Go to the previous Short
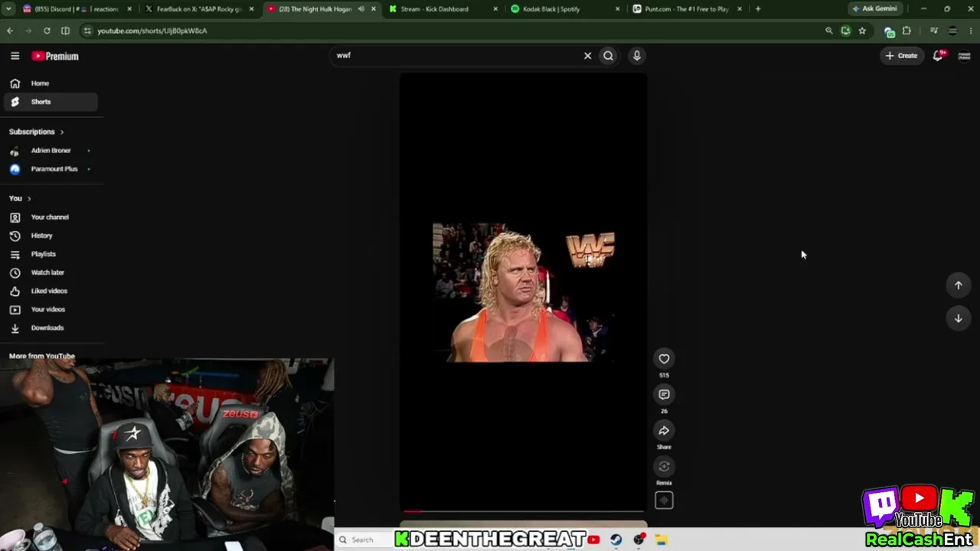980x551 pixels. click(x=958, y=285)
